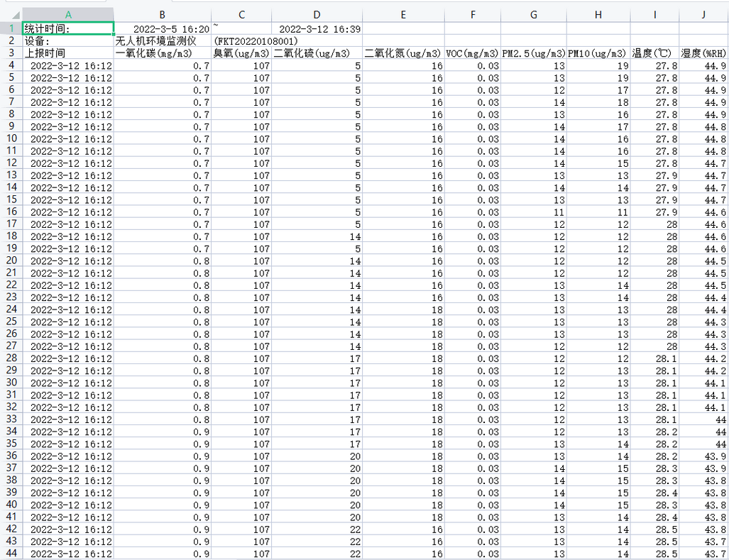Screen dimensions: 729x560
Task: Select row 44 header
Action: tap(11, 554)
